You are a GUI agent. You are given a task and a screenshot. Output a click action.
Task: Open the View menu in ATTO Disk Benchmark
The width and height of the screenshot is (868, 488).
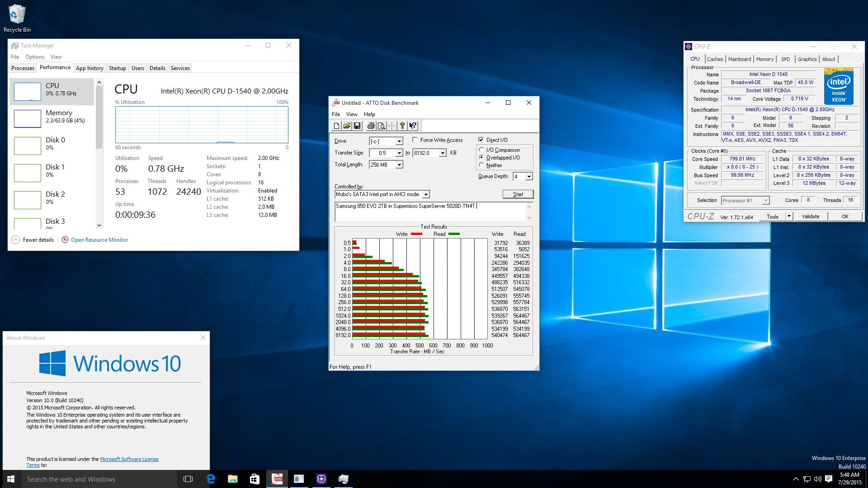tap(352, 114)
